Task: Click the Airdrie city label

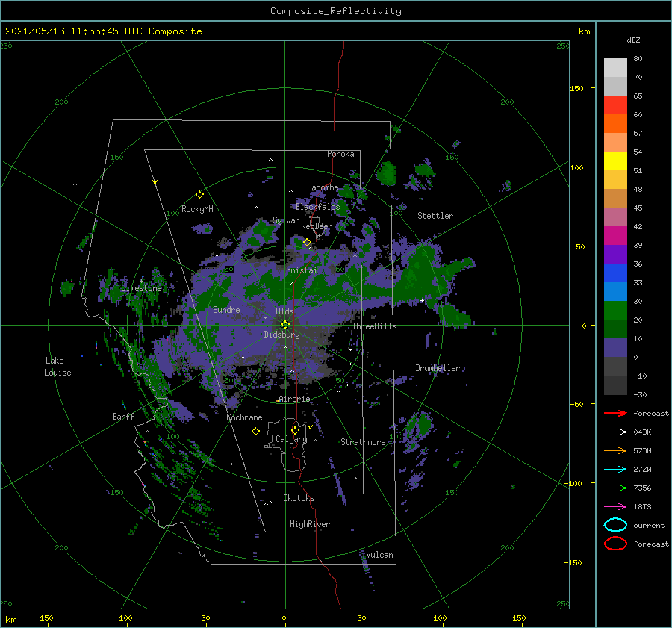Action: click(294, 399)
